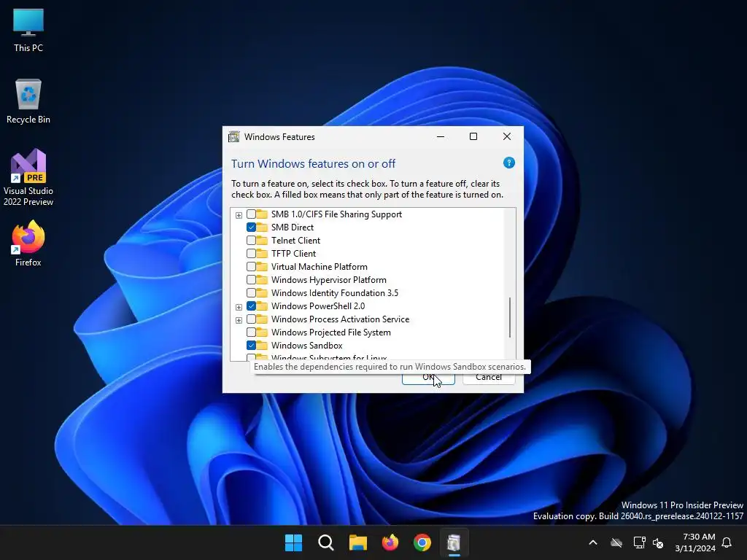
Task: Uncheck the Windows Sandbox checkbox
Action: click(251, 345)
